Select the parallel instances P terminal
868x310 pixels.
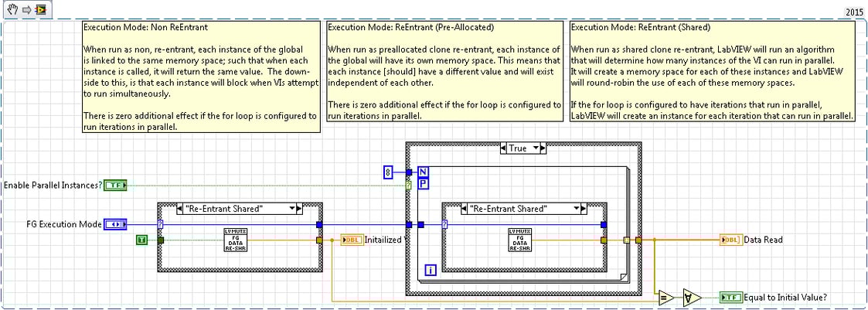423,184
